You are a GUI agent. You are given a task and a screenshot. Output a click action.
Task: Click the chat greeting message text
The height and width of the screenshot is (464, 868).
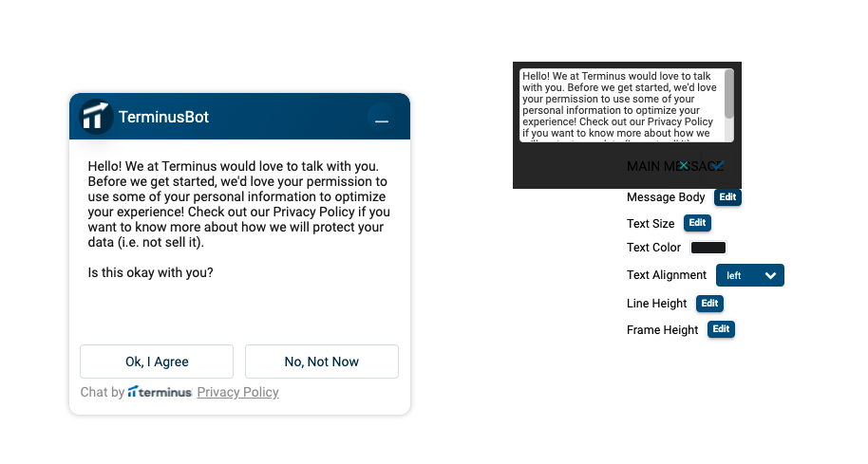pos(238,204)
